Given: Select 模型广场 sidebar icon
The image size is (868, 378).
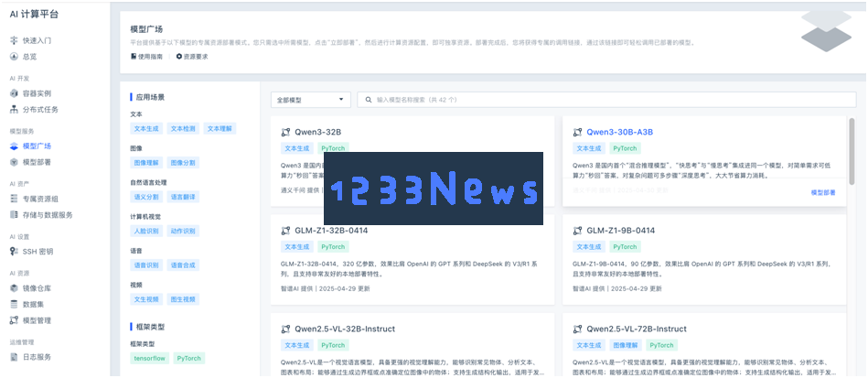Looking at the screenshot, I should pyautogui.click(x=15, y=146).
